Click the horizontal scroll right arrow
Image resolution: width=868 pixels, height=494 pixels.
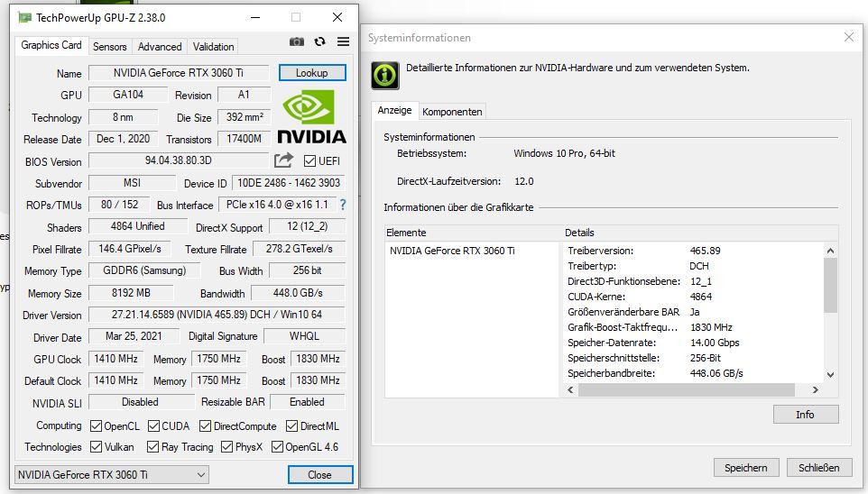tap(816, 390)
